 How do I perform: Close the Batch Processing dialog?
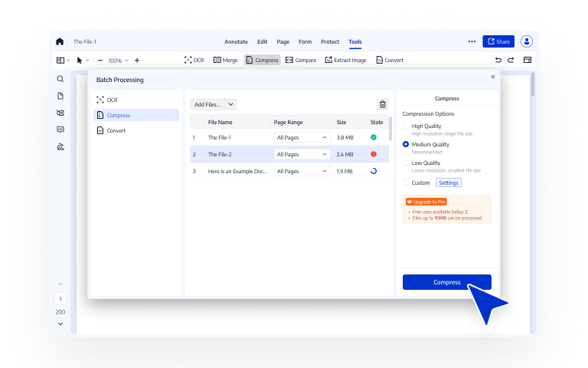pos(493,77)
